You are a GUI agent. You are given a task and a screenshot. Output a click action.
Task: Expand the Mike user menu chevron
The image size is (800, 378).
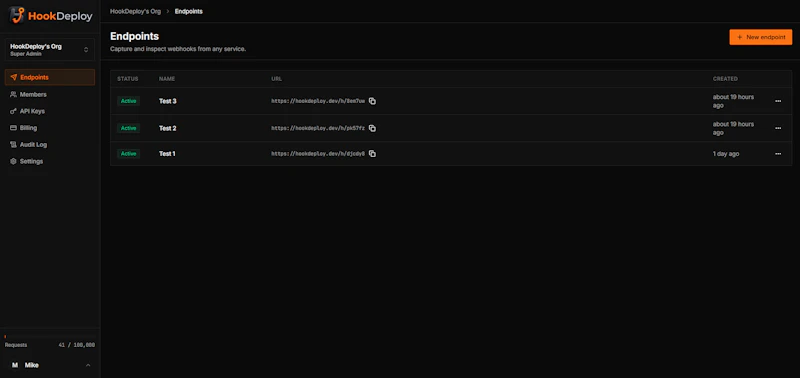(88, 365)
